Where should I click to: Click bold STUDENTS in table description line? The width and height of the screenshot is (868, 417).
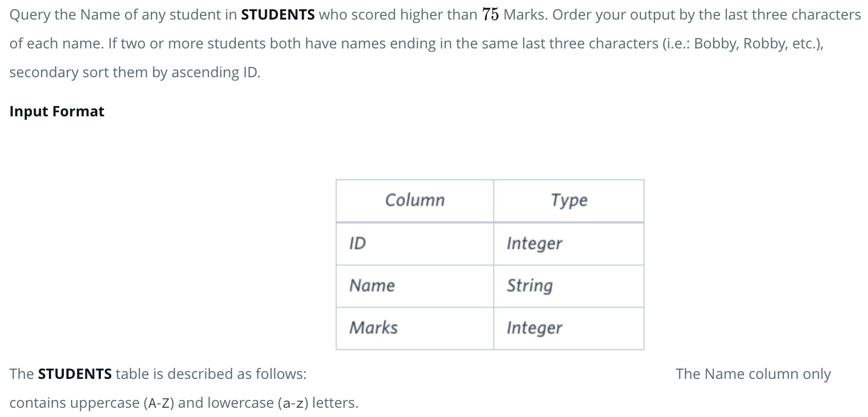75,374
